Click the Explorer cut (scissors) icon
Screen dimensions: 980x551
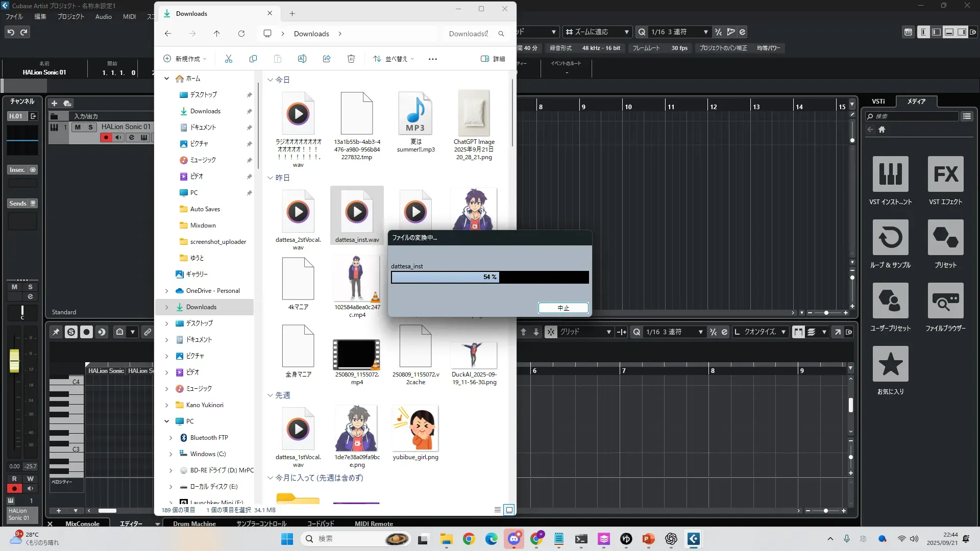click(228, 59)
